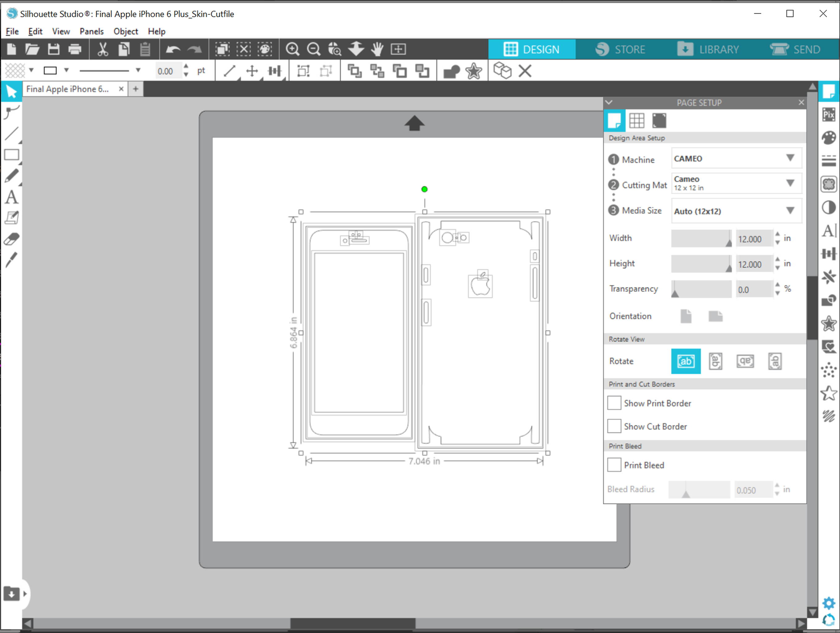
Task: Open preferences gear icon
Action: pos(828,603)
